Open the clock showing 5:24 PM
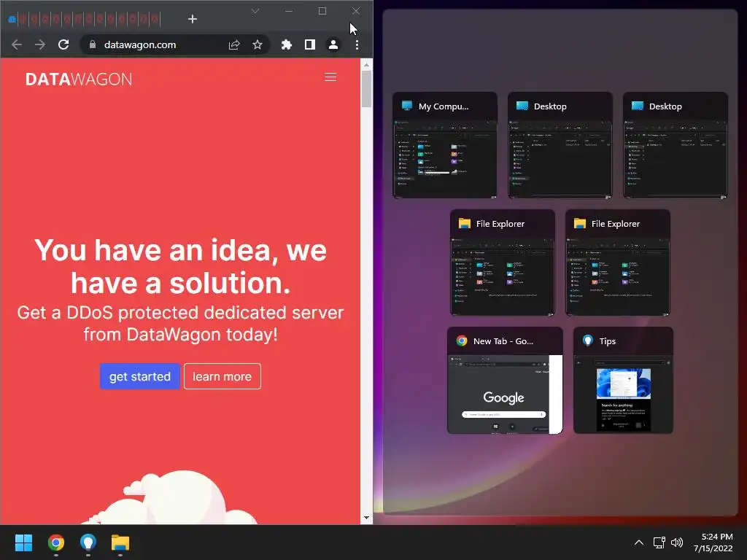Viewport: 747px width, 560px height. pyautogui.click(x=713, y=542)
